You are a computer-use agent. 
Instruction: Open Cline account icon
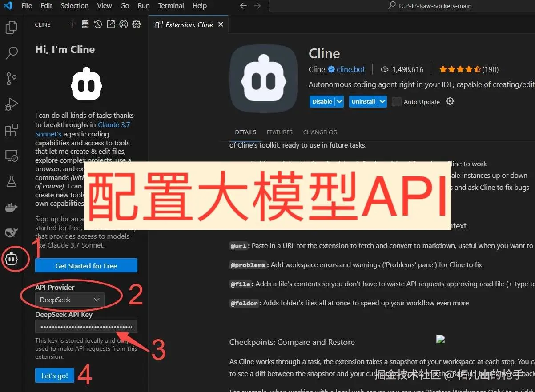(124, 24)
